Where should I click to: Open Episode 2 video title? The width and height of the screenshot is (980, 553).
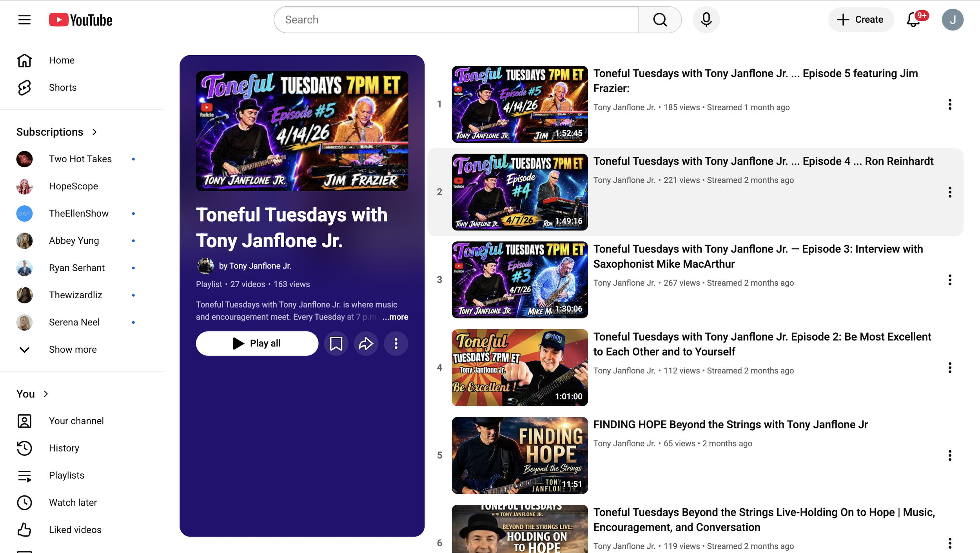coord(762,344)
